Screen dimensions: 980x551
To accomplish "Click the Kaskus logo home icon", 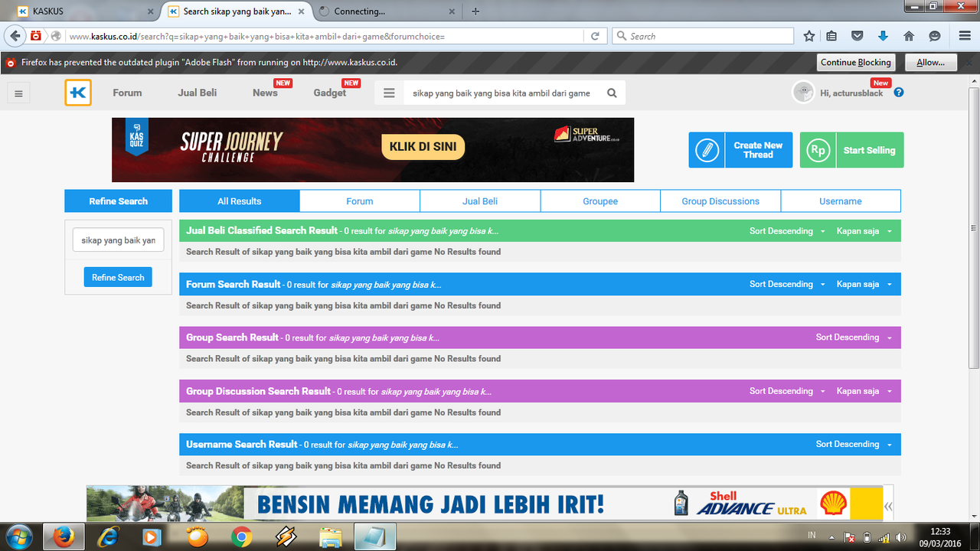I will pos(78,93).
